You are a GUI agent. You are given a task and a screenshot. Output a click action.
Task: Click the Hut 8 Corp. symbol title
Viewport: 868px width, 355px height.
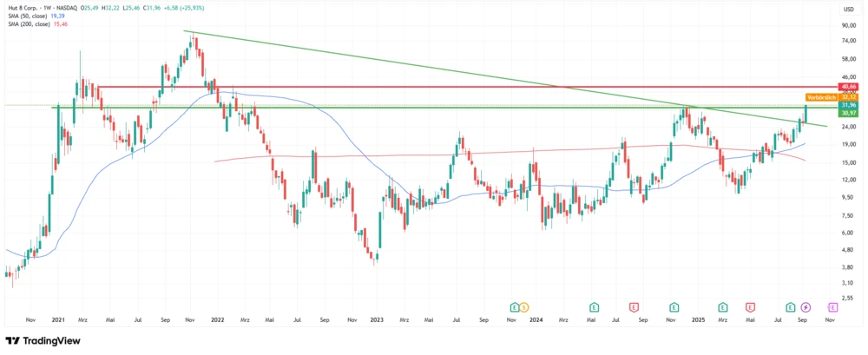(x=24, y=9)
